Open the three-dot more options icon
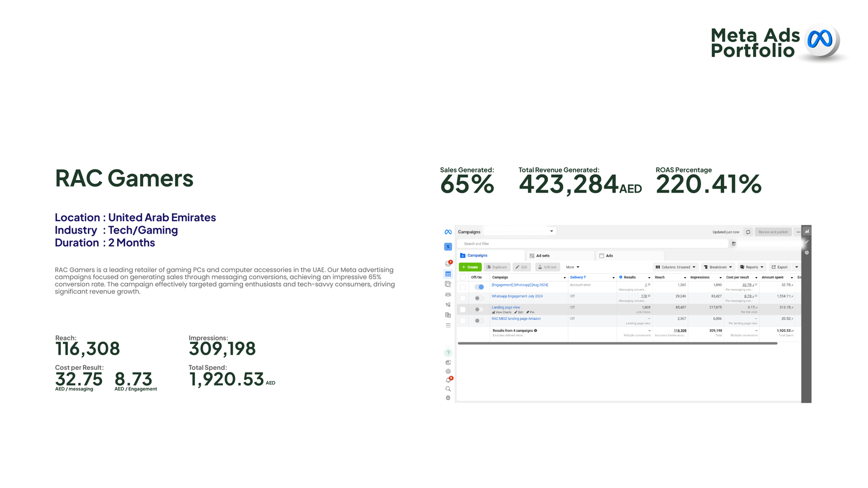The width and height of the screenshot is (868, 488). pos(798,232)
